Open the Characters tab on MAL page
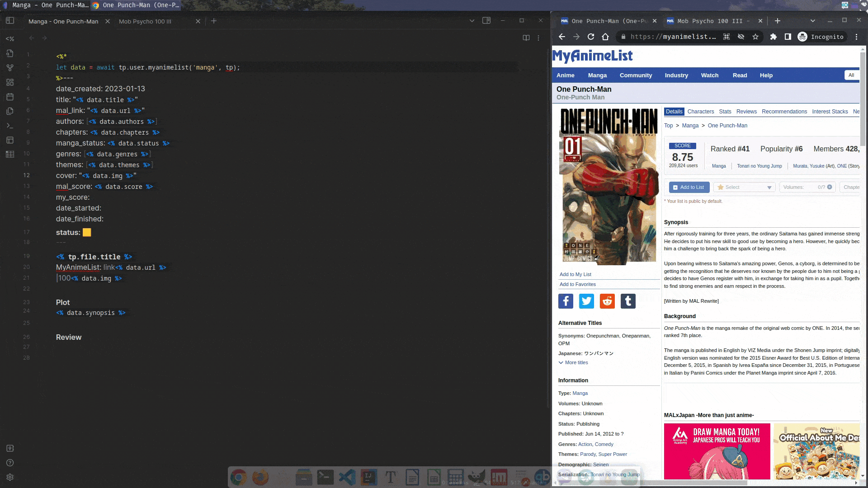The image size is (868, 488). [x=700, y=112]
